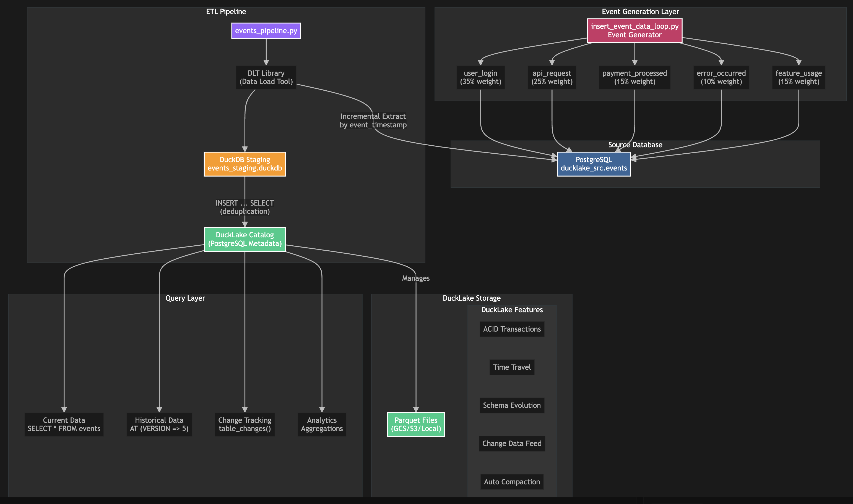Click the api_request (25% weight) node

[x=552, y=77]
